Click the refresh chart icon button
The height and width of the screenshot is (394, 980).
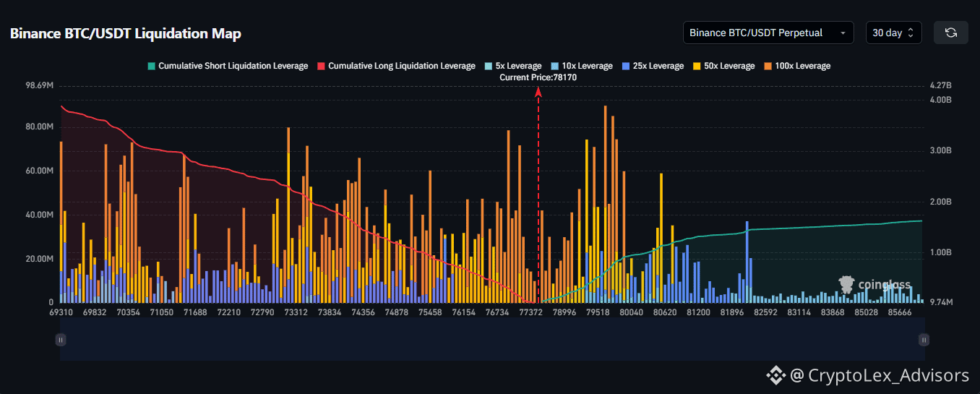point(951,33)
